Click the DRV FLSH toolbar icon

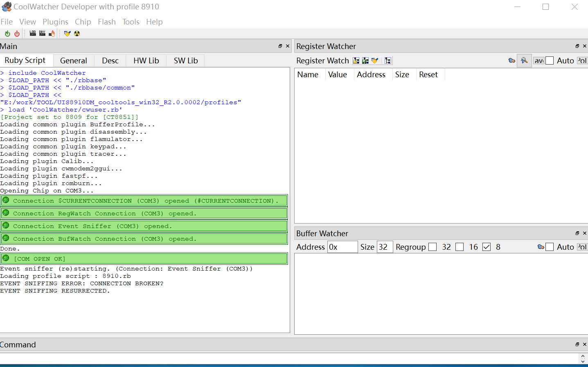[x=42, y=34]
